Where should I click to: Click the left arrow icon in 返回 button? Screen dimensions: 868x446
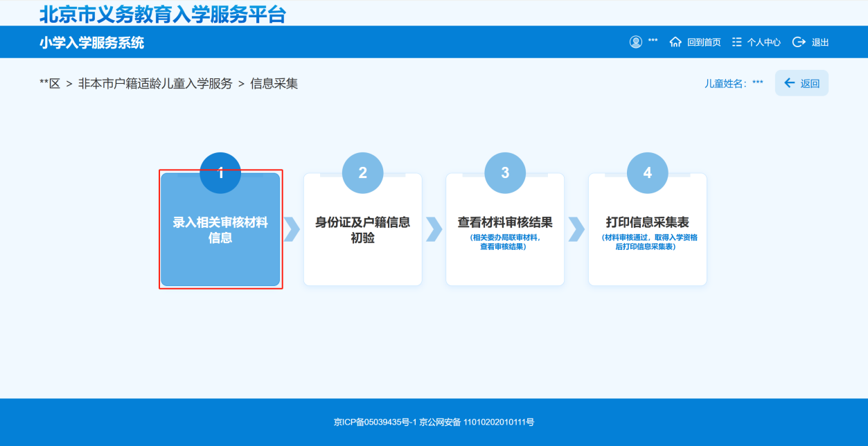click(789, 83)
